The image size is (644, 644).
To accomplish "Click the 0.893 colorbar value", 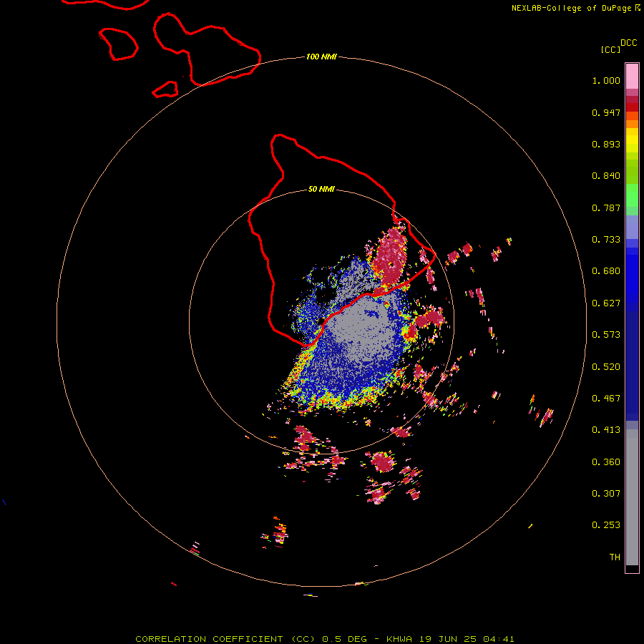I will click(606, 144).
